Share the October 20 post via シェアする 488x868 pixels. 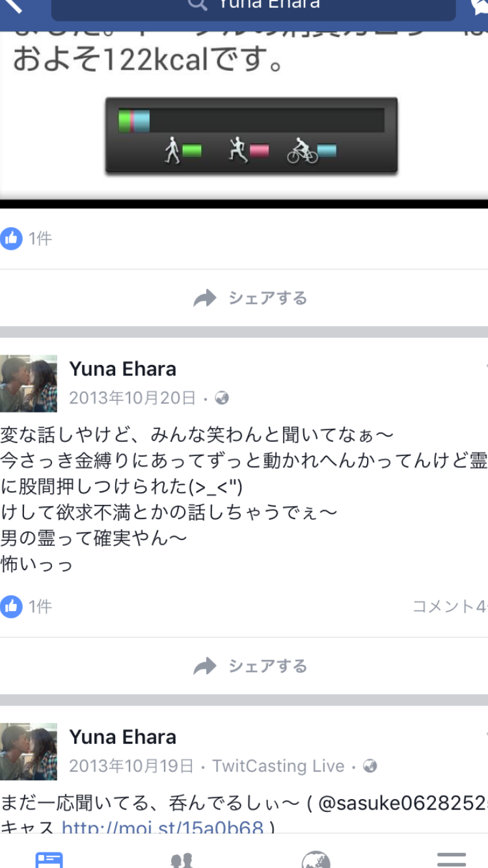251,666
